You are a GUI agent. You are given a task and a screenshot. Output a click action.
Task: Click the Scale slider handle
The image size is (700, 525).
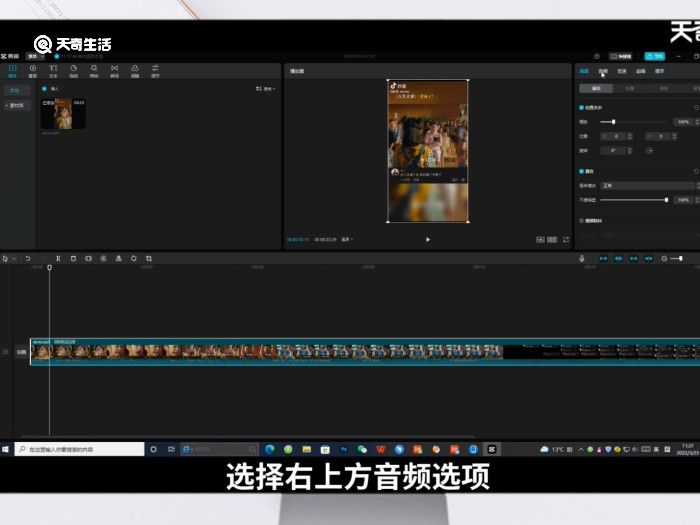(613, 122)
